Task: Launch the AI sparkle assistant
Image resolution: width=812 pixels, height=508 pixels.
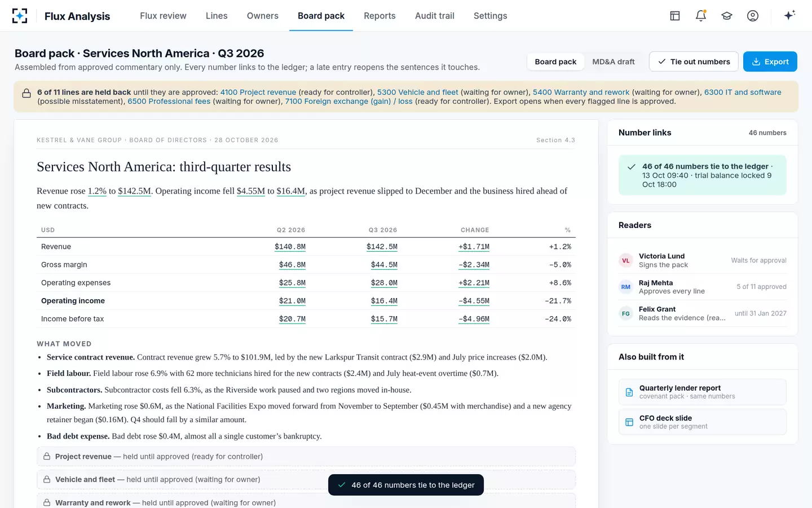Action: [x=789, y=15]
